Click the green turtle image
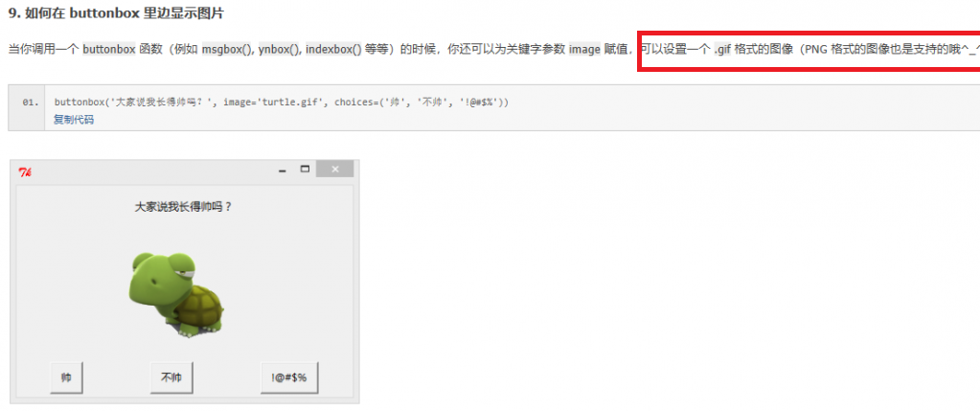The width and height of the screenshot is (980, 411). point(177,293)
